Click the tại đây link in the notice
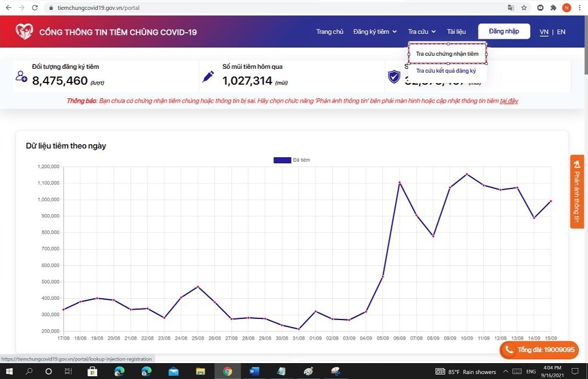This screenshot has height=379, width=588. click(509, 100)
